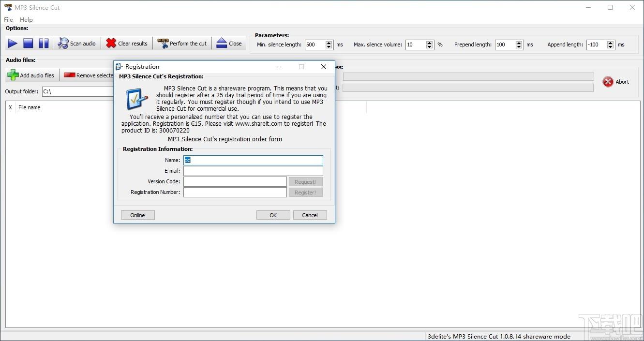Minimize the MP3 Silence Cut main window

click(588, 7)
